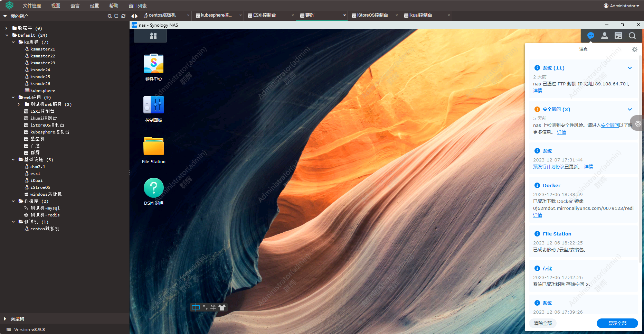The height and width of the screenshot is (334, 644).
Task: Collapse the 系统 (11) notification group
Action: 630,68
